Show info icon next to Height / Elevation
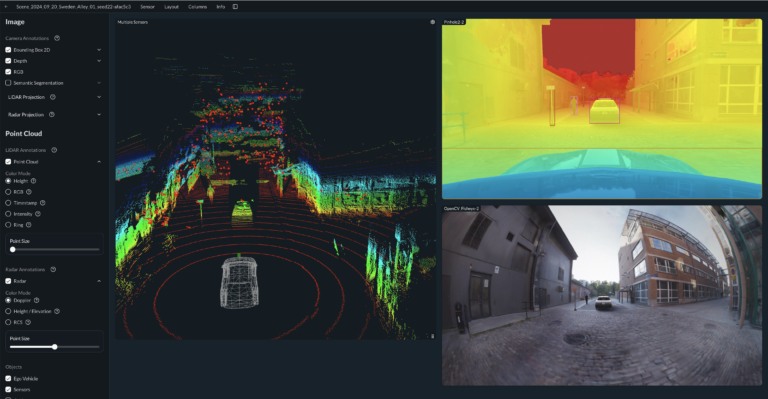This screenshot has width=768, height=399. [x=57, y=311]
